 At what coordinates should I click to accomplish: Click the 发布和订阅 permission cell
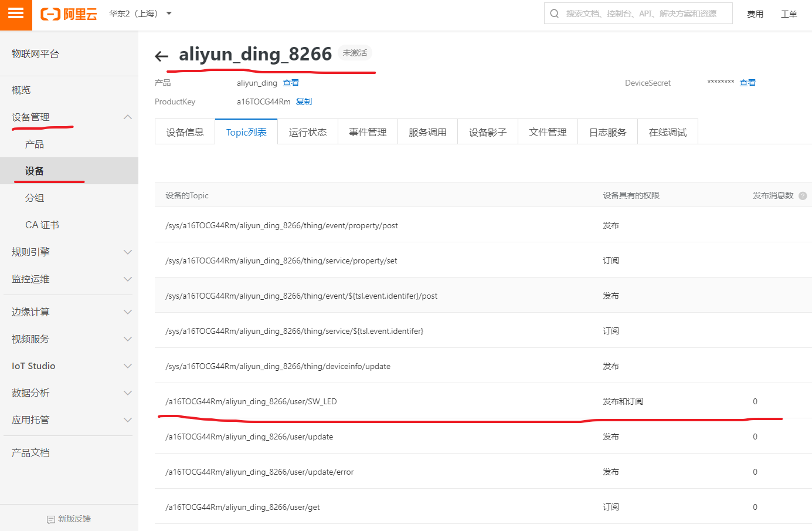coord(623,402)
